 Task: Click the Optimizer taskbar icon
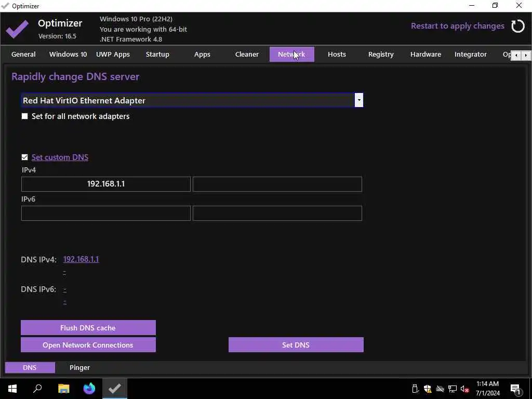115,389
